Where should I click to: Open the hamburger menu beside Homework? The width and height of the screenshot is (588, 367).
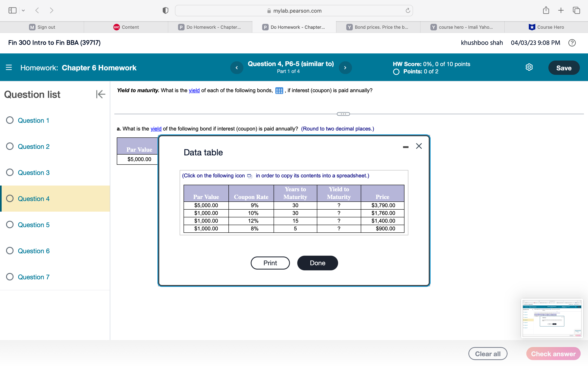[9, 67]
